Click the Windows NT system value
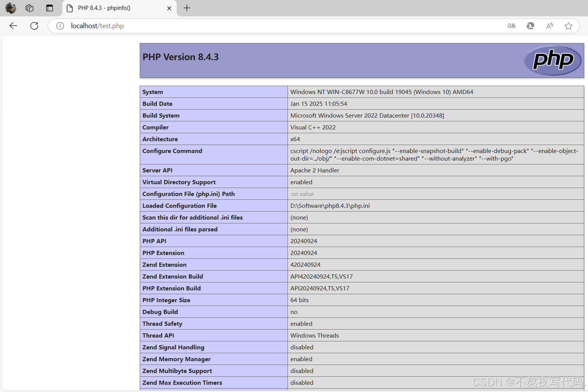Viewport: 588px width, 392px height. coord(382,92)
